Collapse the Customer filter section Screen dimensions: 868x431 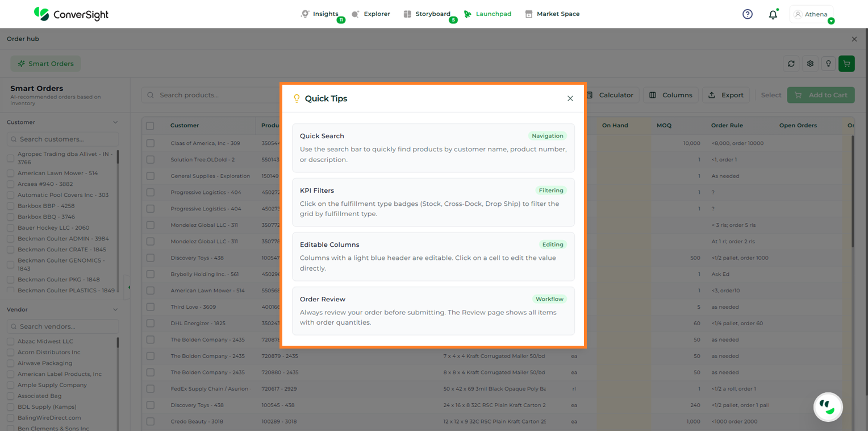115,122
